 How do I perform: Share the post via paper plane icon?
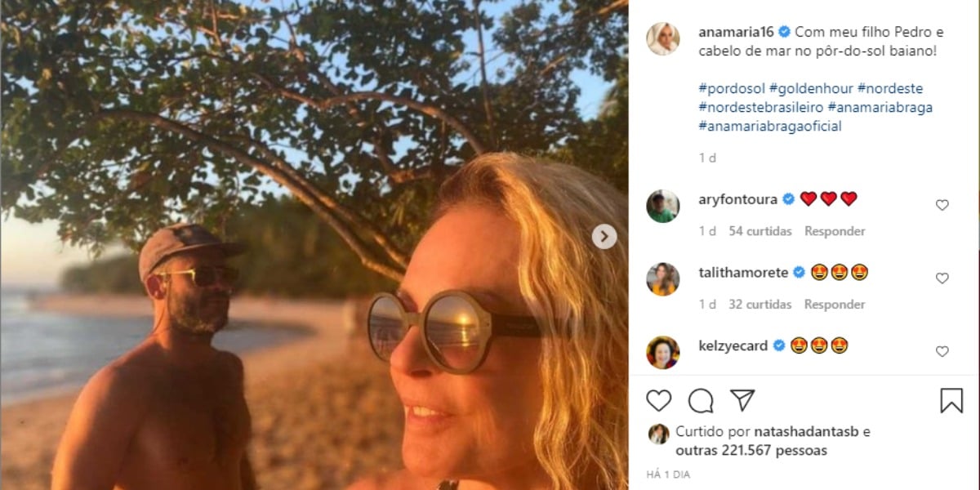tap(742, 400)
